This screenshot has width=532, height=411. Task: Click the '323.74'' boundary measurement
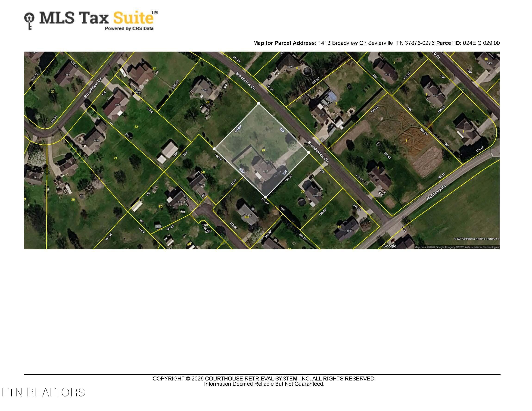point(424,132)
